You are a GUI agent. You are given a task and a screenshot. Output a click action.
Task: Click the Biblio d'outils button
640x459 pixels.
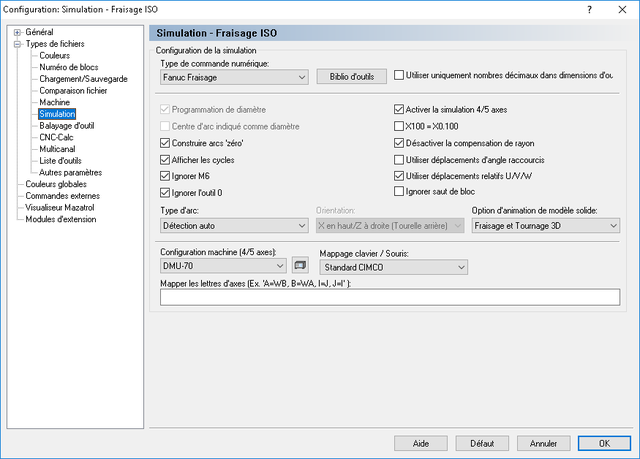tap(352, 77)
